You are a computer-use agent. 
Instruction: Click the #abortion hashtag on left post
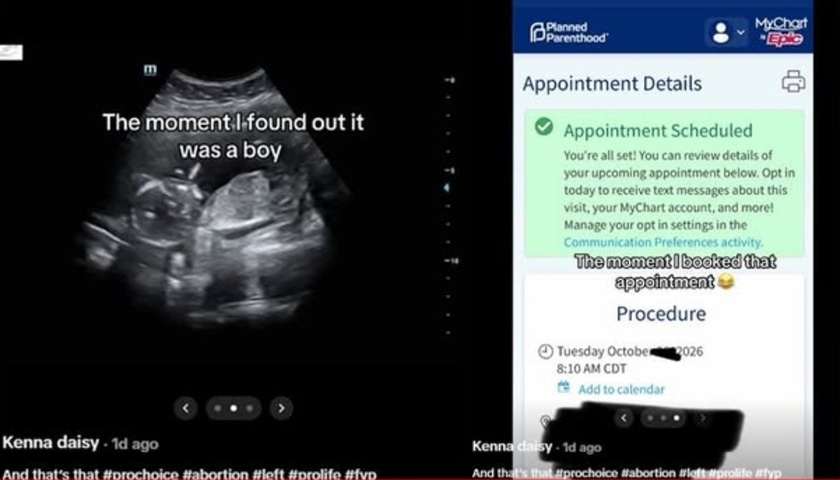215,474
